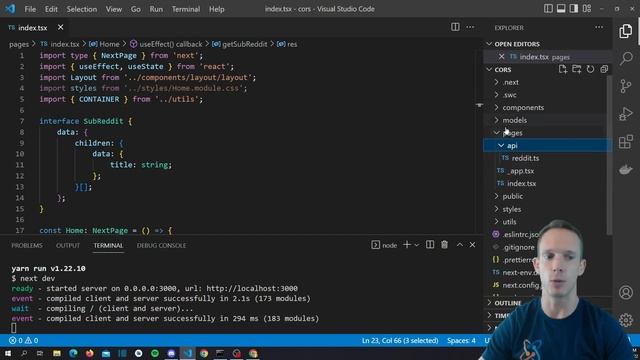Open the Terminal menu
Image resolution: width=640 pixels, height=360 pixels.
tap(186, 9)
